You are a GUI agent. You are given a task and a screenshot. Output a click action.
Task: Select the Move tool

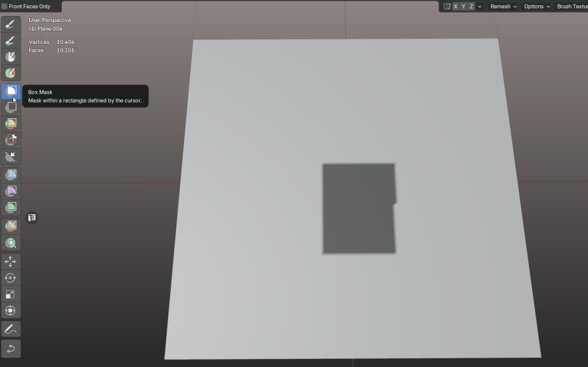11,261
